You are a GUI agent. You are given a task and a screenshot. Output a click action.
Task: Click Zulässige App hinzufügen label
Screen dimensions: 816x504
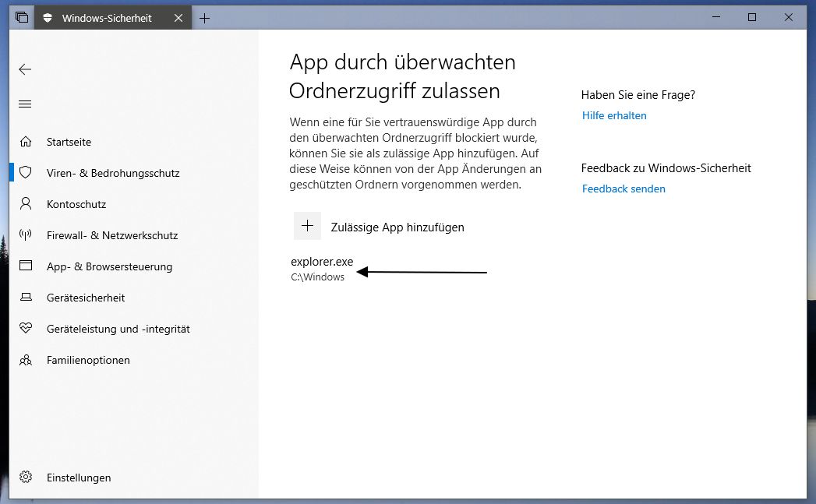397,227
